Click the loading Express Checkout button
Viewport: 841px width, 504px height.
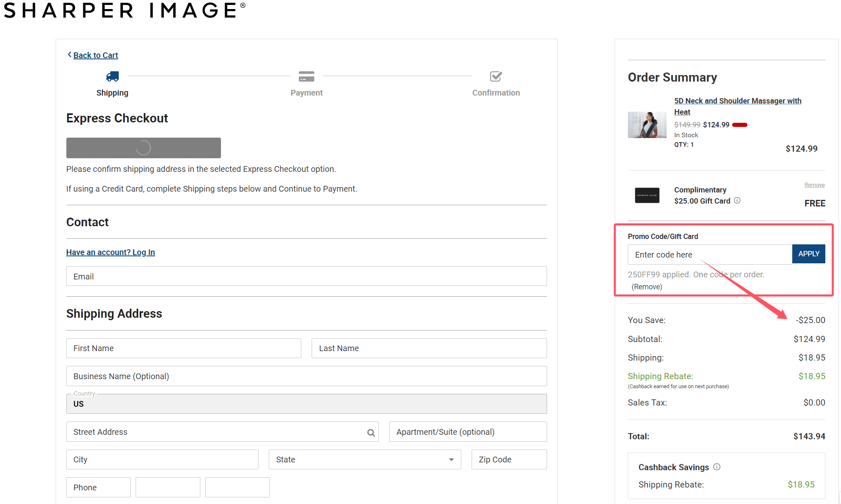point(143,148)
